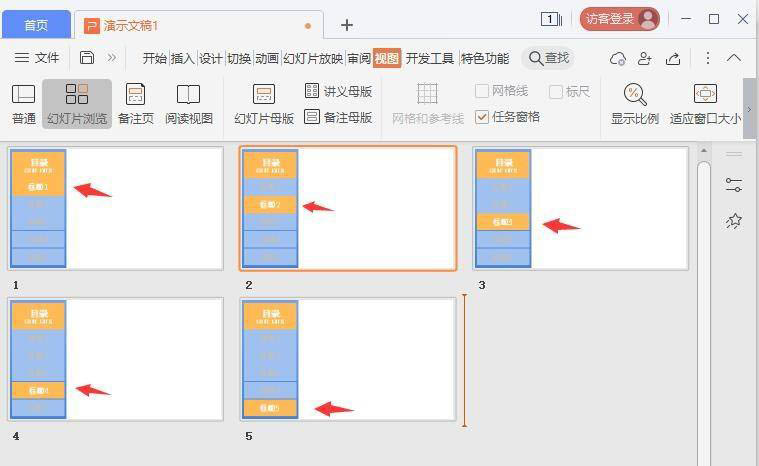Click the side panel drag handle lines
This screenshot has height=466, width=759.
[734, 154]
